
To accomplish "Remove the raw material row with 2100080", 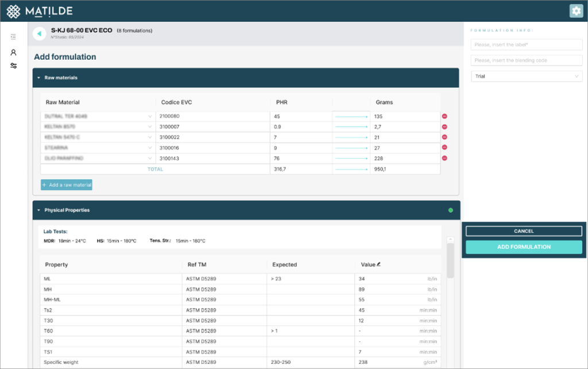I will (x=444, y=116).
